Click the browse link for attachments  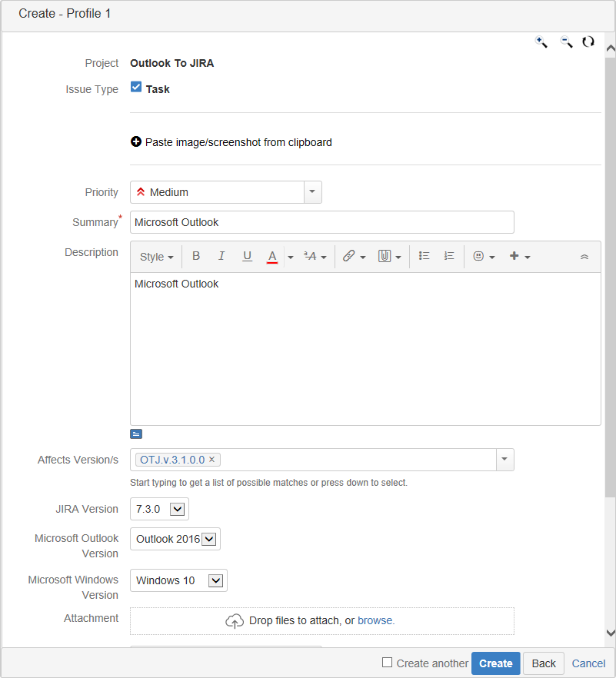tap(376, 620)
